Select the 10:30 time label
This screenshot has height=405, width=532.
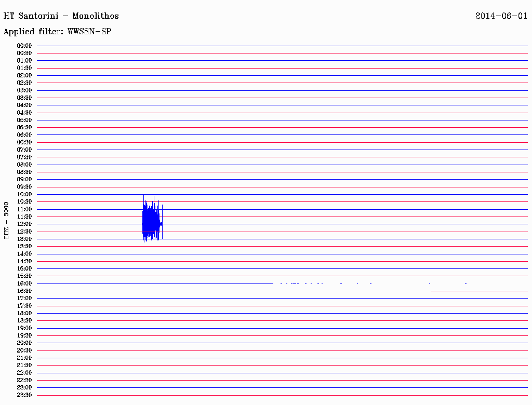[x=24, y=202]
